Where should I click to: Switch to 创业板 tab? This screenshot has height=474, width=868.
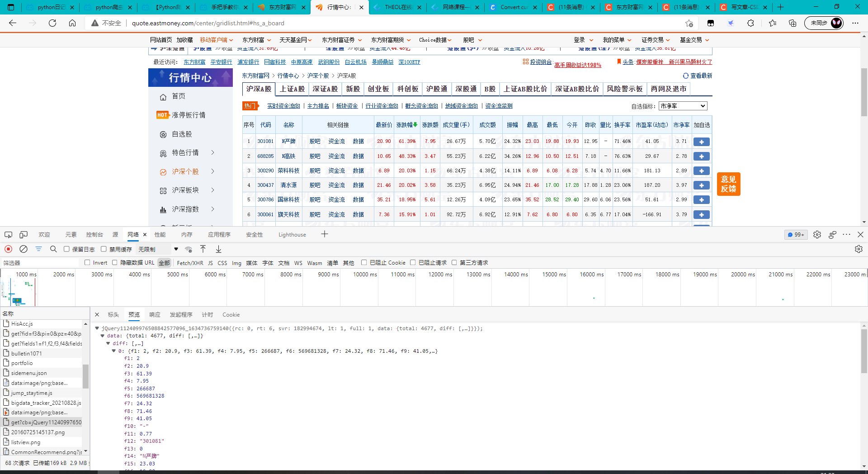(378, 89)
